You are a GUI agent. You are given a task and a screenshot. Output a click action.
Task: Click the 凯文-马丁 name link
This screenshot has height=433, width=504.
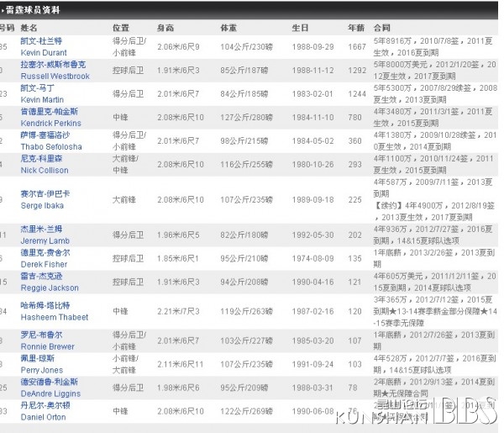coord(37,87)
